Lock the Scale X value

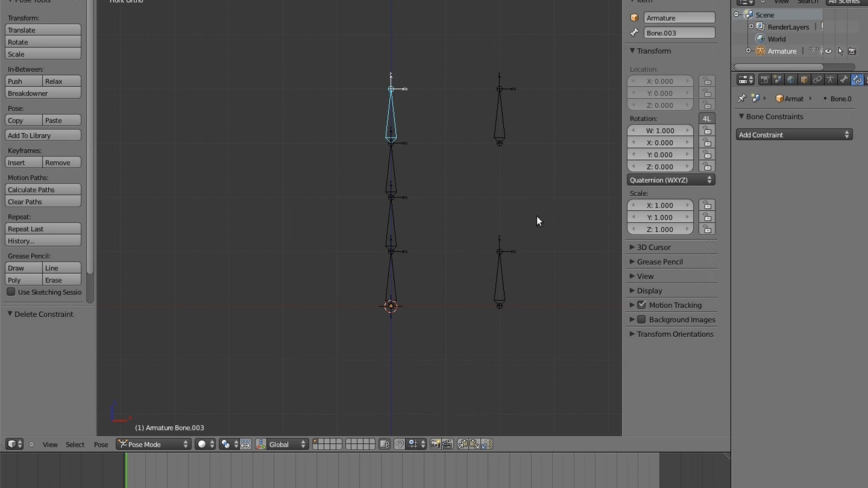707,205
